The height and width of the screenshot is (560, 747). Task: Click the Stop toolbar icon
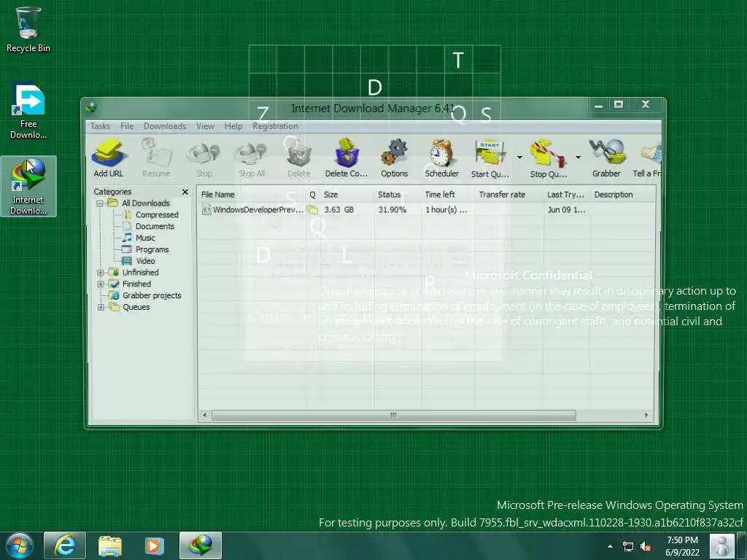204,158
